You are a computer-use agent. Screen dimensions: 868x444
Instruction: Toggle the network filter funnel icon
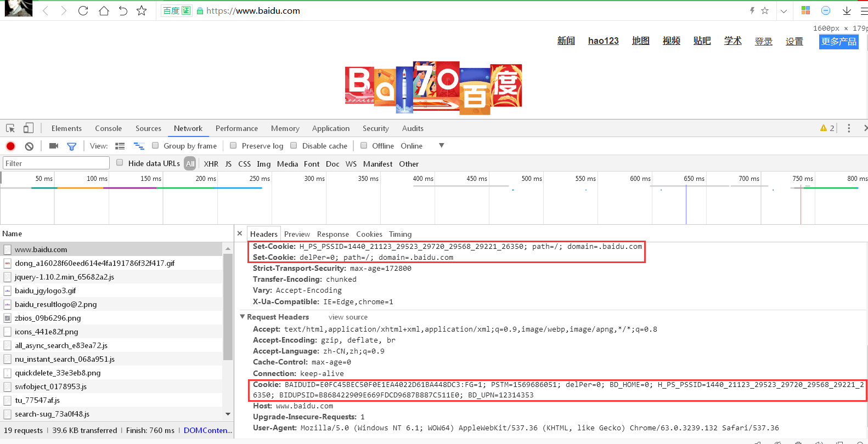point(71,146)
